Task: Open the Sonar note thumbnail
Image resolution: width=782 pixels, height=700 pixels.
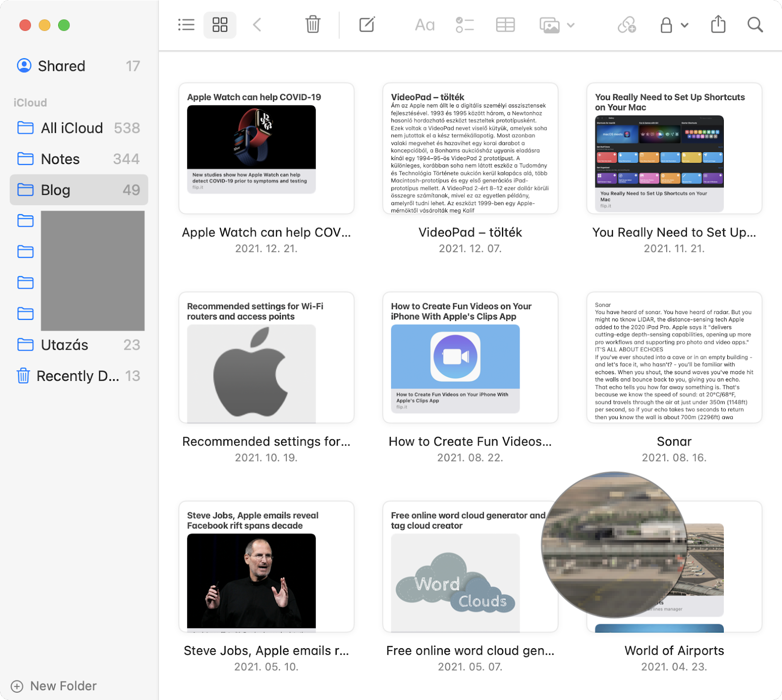Action: point(674,357)
